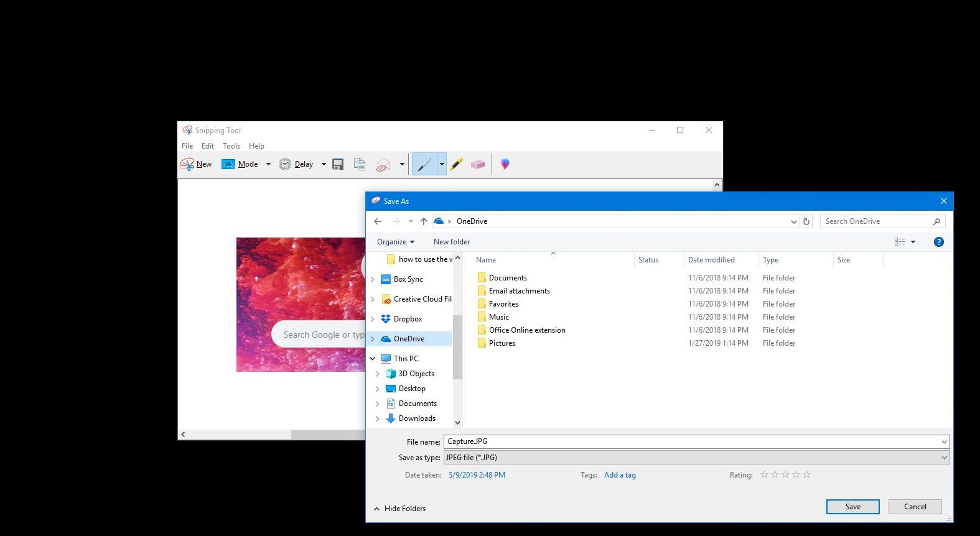Expand the Dropbox tree node
980x536 pixels.
(x=373, y=319)
